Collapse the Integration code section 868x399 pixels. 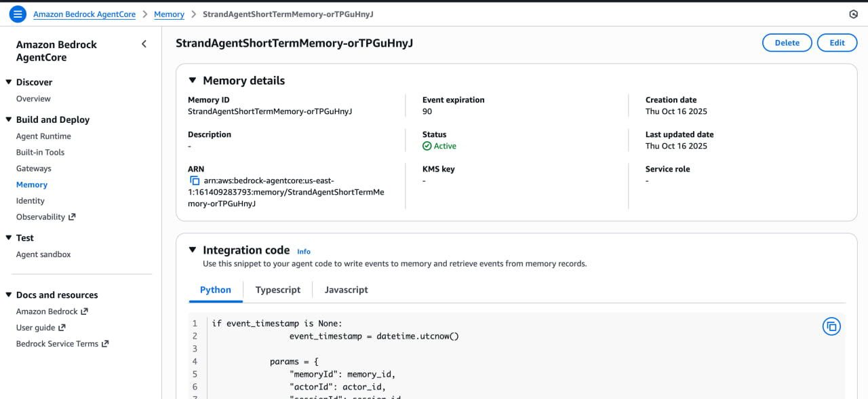(193, 250)
